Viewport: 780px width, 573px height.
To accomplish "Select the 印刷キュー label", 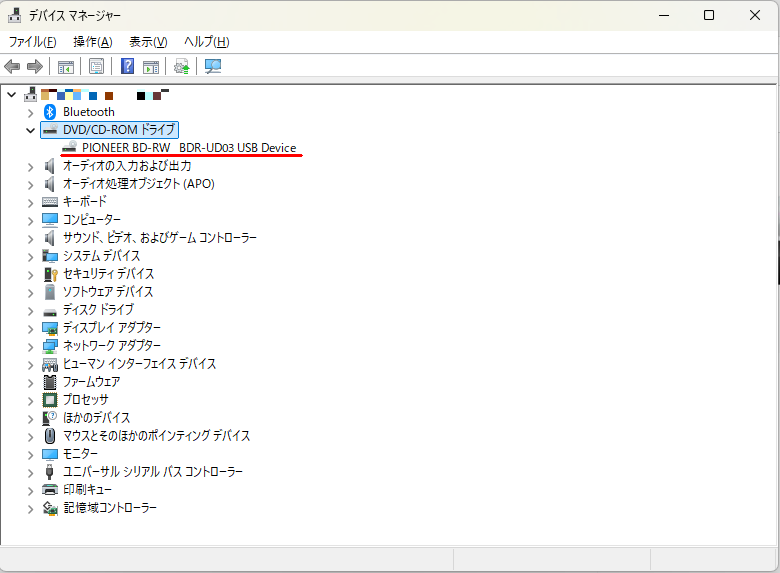I will coord(87,489).
